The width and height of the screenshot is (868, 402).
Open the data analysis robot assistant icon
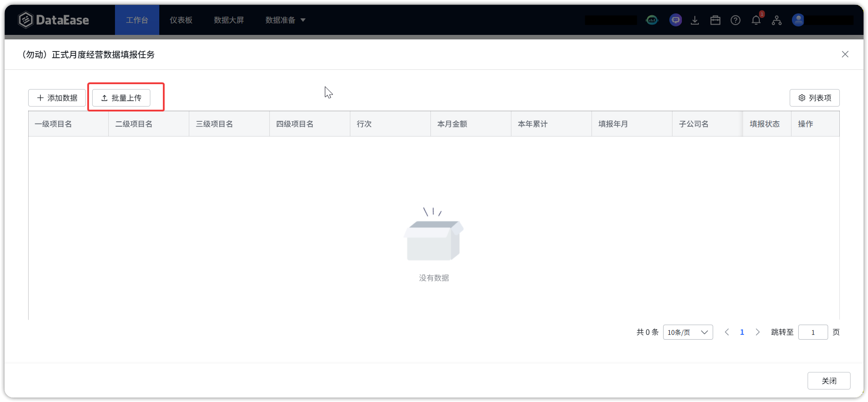(652, 20)
